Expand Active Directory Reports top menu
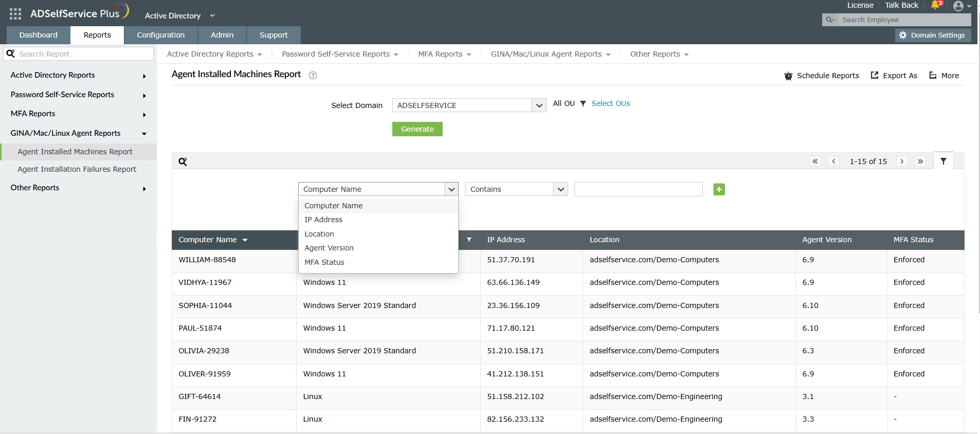Screen dimensions: 980x434 pos(214,54)
